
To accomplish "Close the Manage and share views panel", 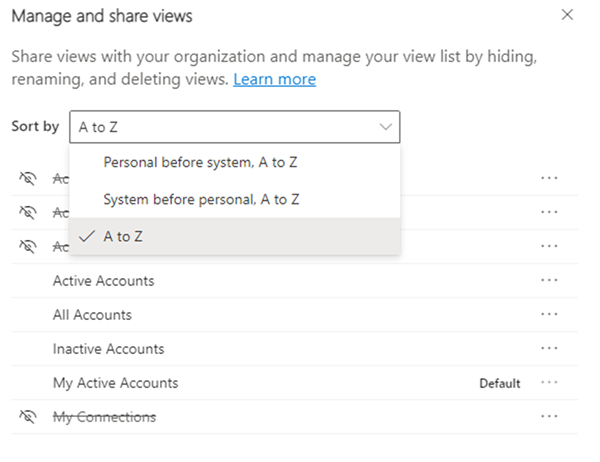I will pyautogui.click(x=568, y=15).
